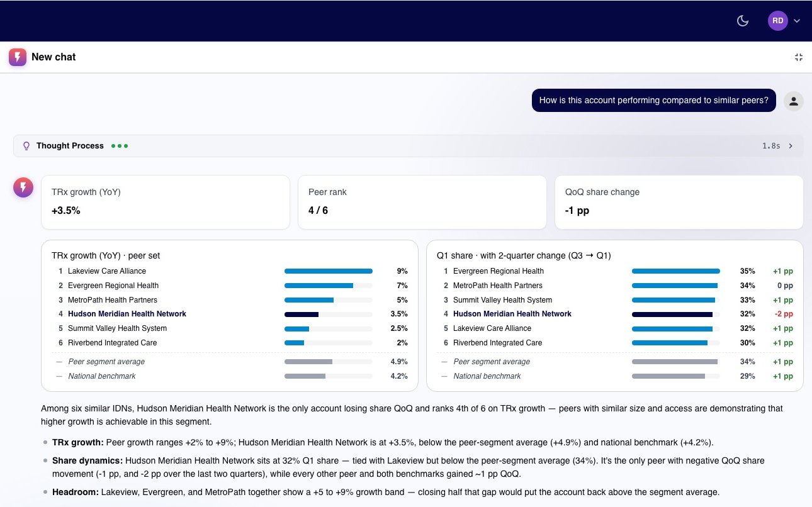The height and width of the screenshot is (507, 812).
Task: Click the Q1 share panel heading
Action: point(524,256)
